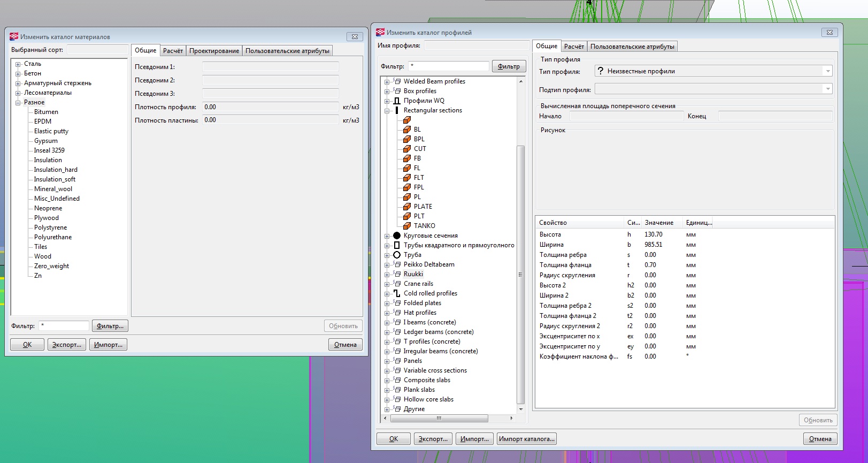Expand the Сталь material node
Image resolution: width=868 pixels, height=463 pixels.
18,64
